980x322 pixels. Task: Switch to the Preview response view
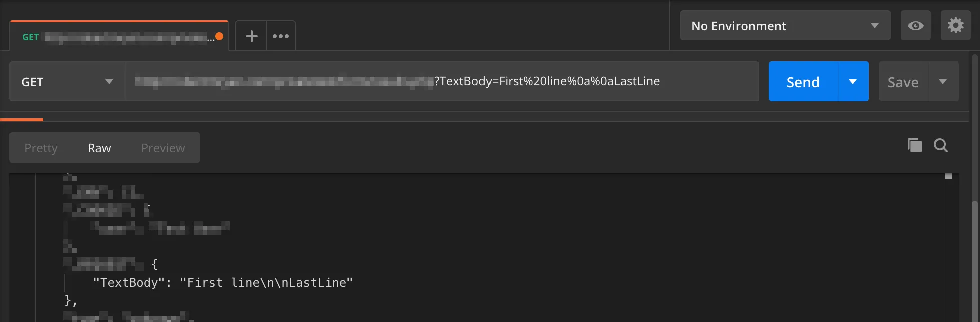[163, 148]
